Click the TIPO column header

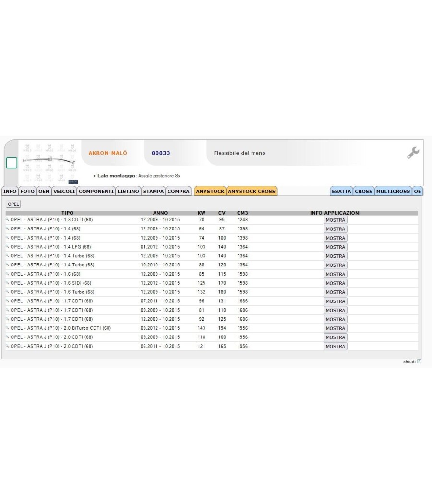click(x=68, y=213)
